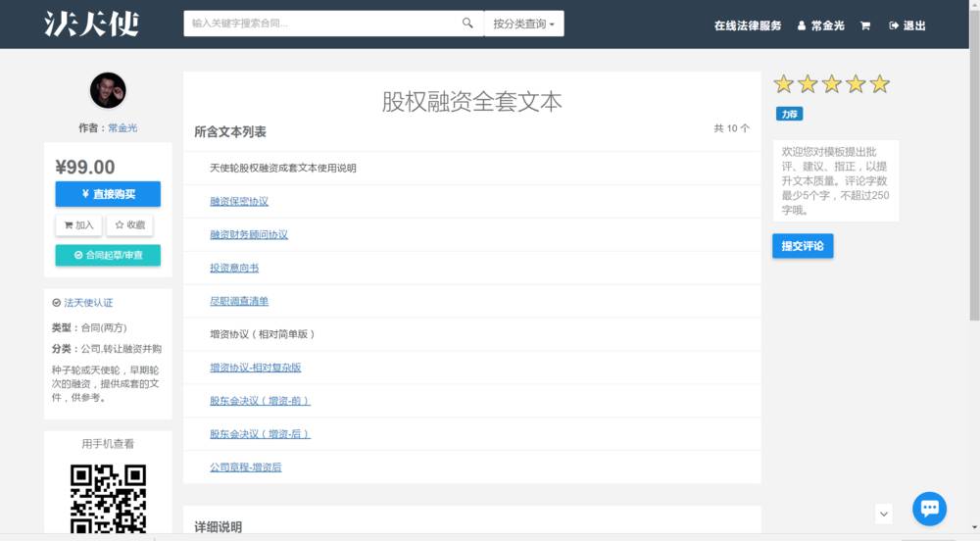Select the fifth rating star
This screenshot has width=980, height=541.
point(880,84)
